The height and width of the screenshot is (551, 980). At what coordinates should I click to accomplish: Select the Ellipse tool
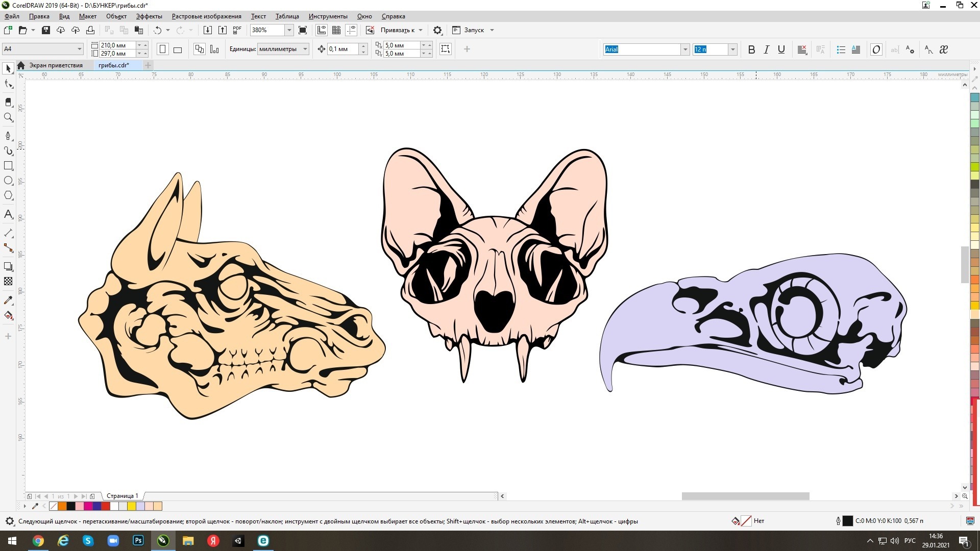tap(8, 181)
